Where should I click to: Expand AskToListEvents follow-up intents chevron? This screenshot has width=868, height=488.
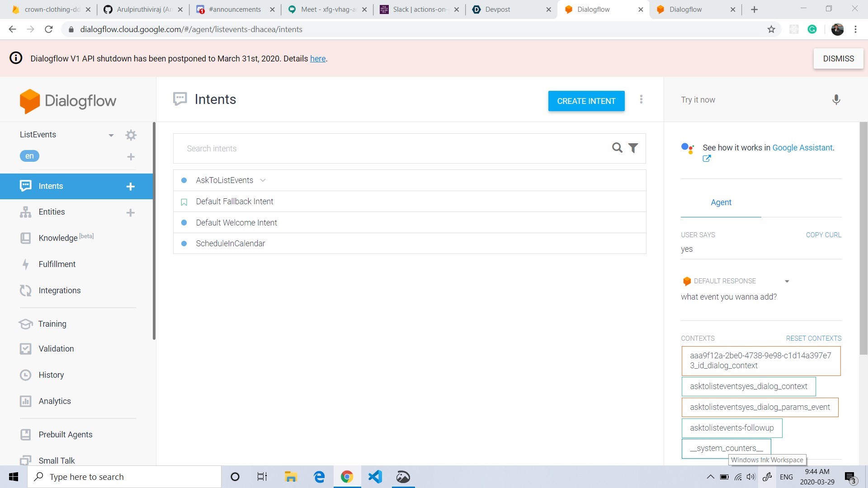tap(263, 180)
